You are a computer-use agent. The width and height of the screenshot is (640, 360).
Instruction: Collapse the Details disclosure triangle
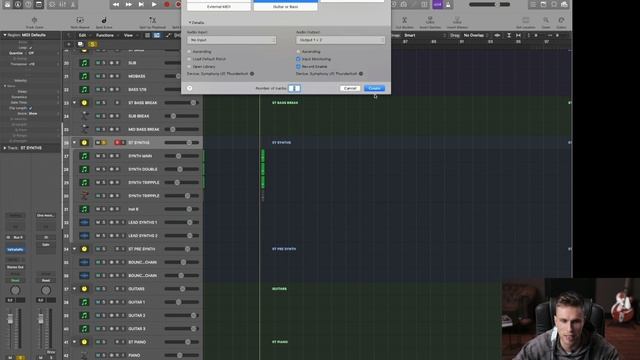coord(189,22)
